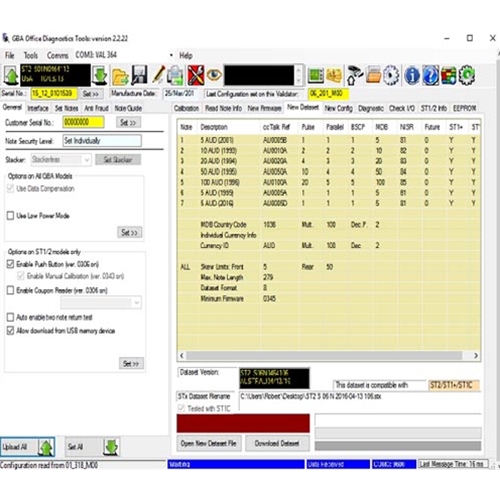Image resolution: width=500 pixels, height=500 pixels.
Task: Click the yellow banknotes icon
Action: [x=334, y=75]
